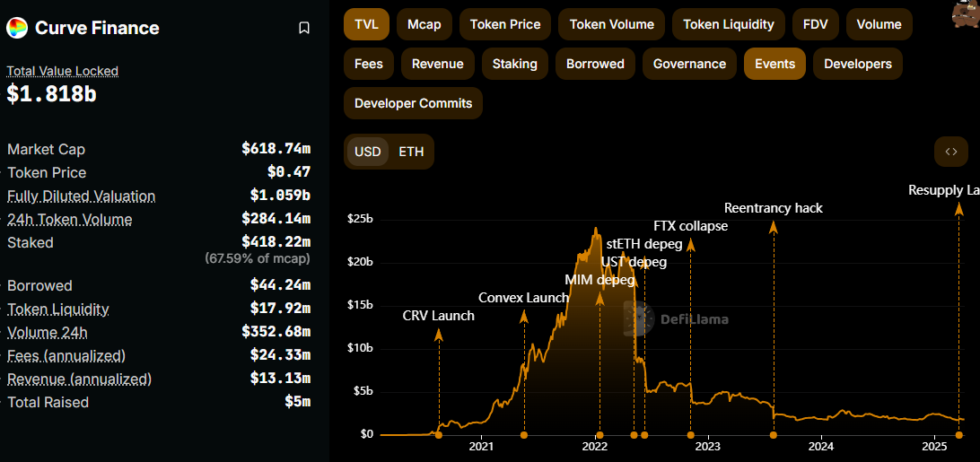Enable the Developers metric
The width and height of the screenshot is (980, 462).
click(x=858, y=64)
